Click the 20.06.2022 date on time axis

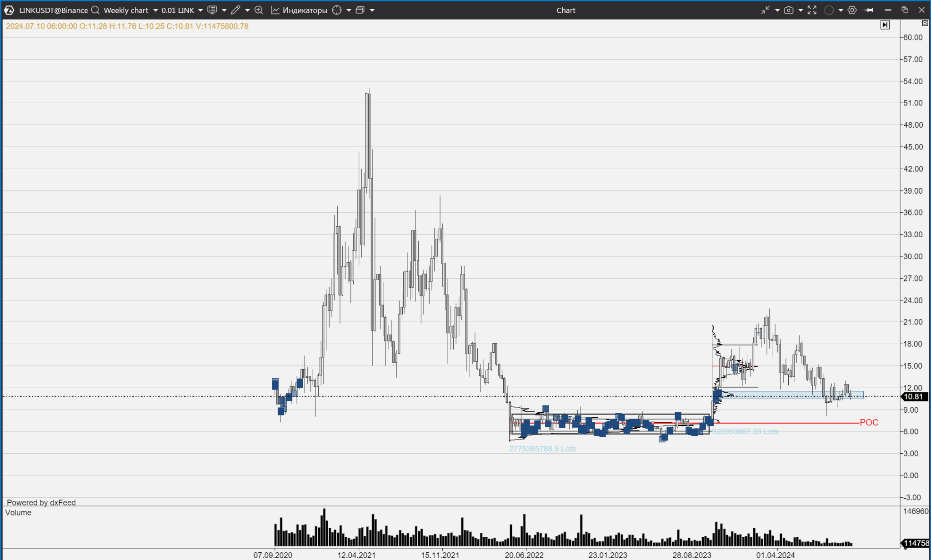click(524, 555)
